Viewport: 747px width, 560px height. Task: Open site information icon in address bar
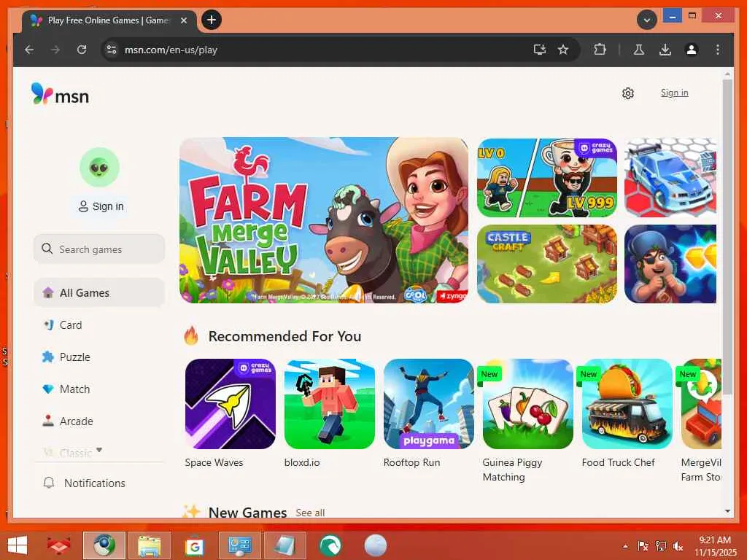112,50
